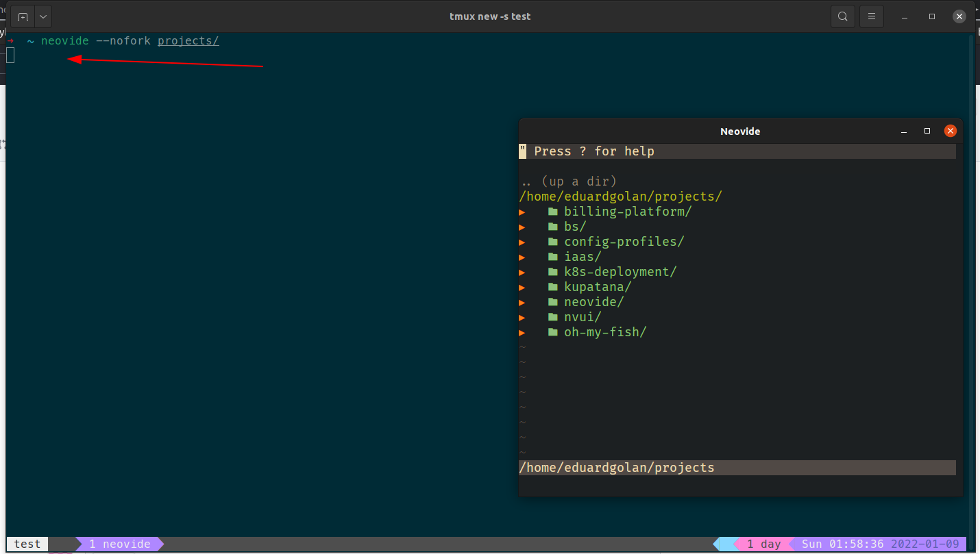Click the new terminal tab icon
This screenshot has width=980, height=554.
click(x=21, y=16)
